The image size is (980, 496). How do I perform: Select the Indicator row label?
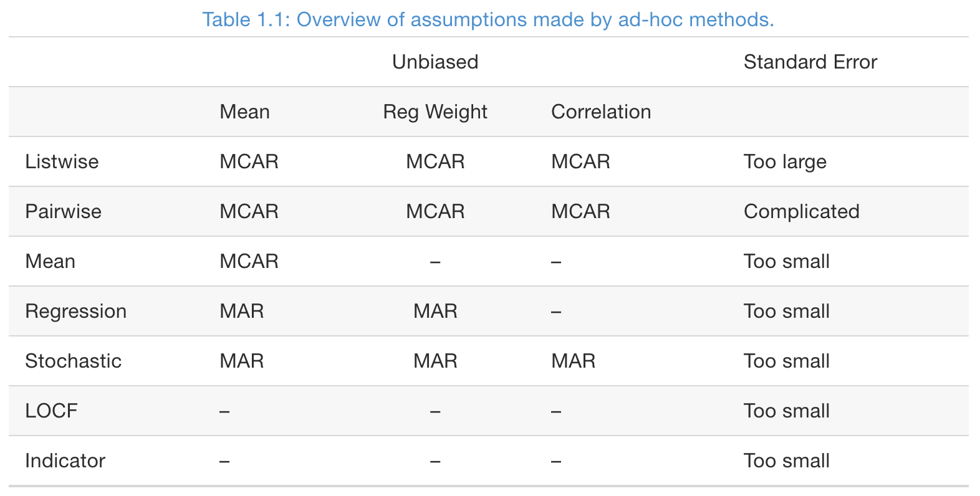click(65, 460)
